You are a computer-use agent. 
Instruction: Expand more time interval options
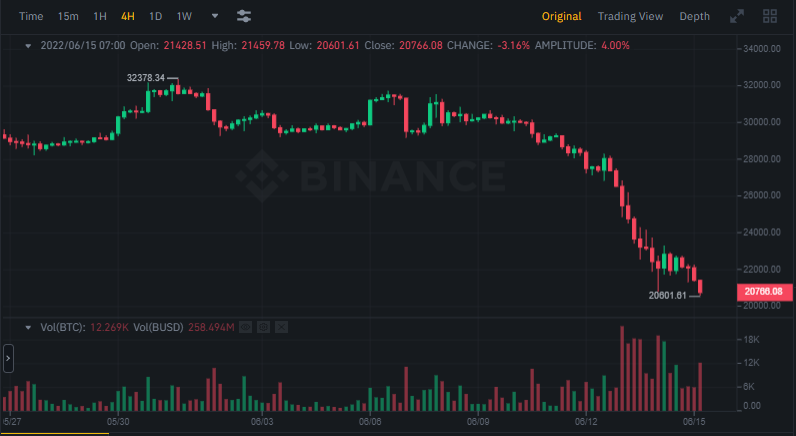point(215,17)
